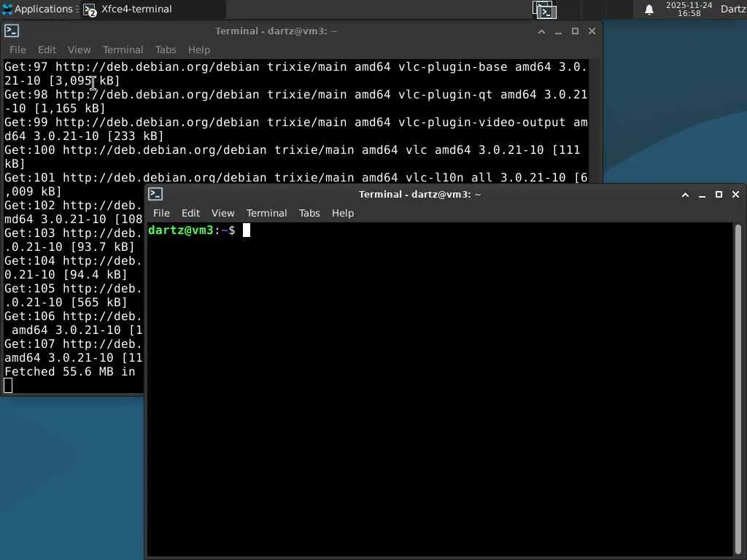Shade the background terminal with up-arrow button

tap(542, 31)
